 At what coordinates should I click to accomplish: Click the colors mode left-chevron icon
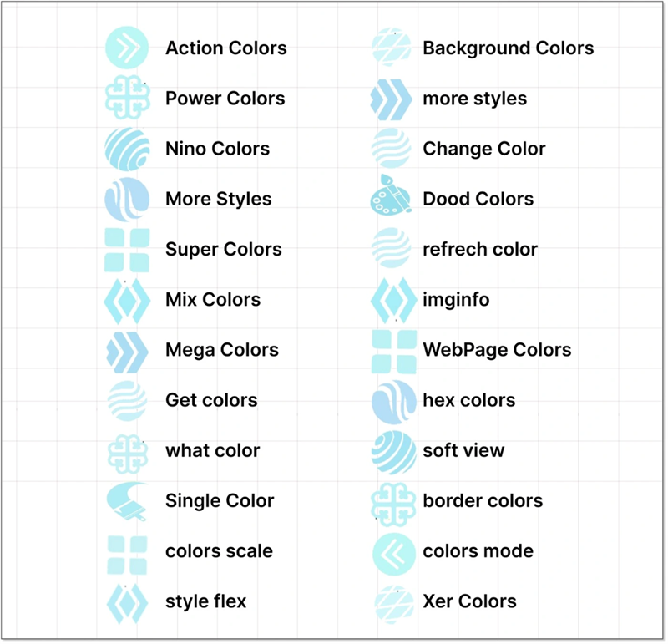click(x=392, y=551)
